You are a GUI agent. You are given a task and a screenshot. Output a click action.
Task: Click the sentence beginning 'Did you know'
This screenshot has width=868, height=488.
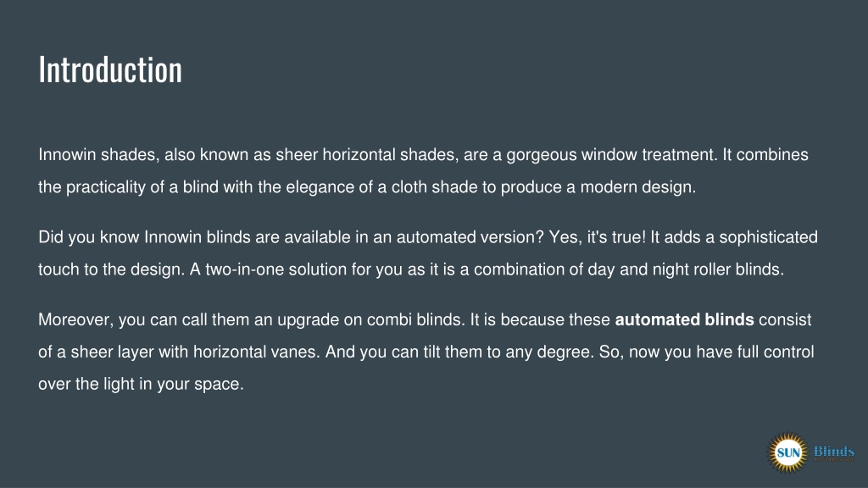(292, 237)
